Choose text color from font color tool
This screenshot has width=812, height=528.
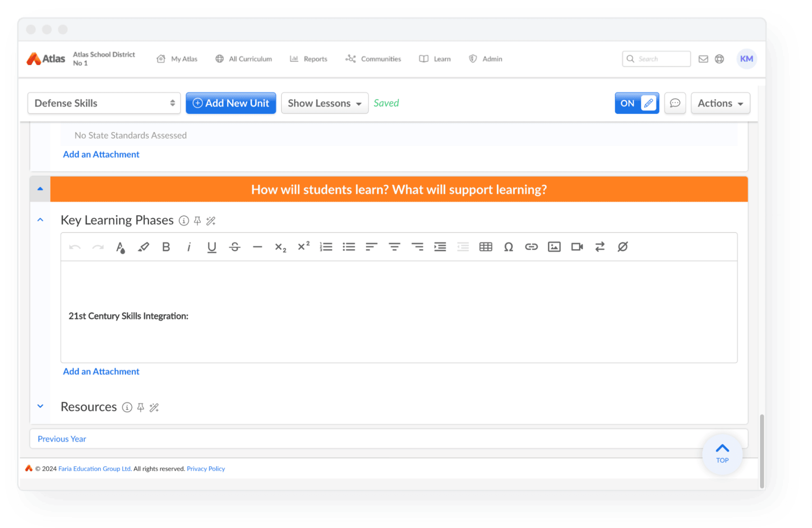(120, 247)
